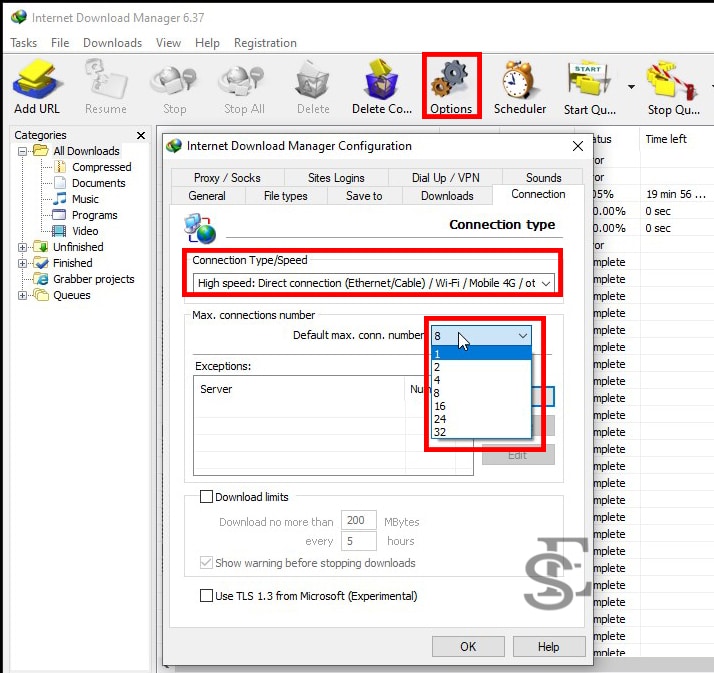
Task: Enable Use TLS 1.3 from Microsoft
Action: click(206, 596)
